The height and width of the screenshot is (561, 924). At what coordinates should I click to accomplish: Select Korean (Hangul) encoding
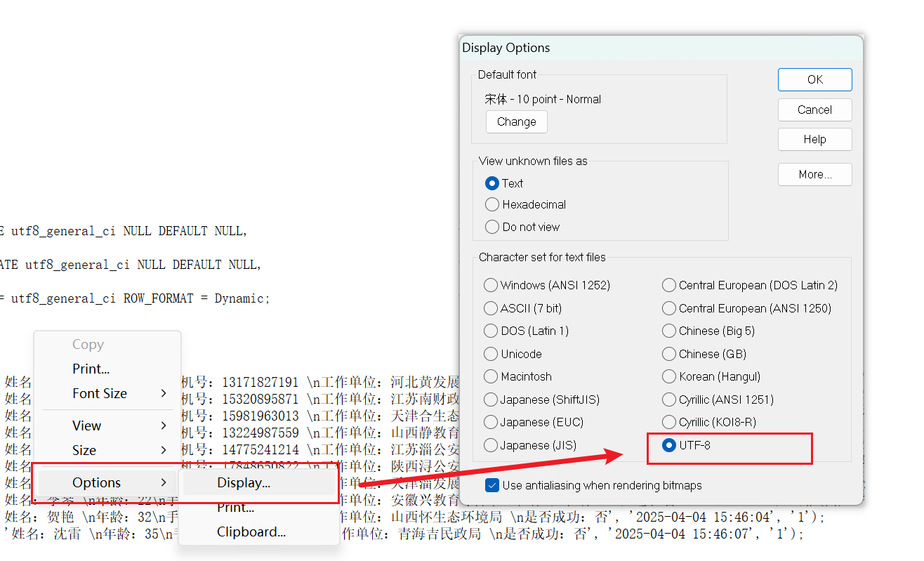670,377
